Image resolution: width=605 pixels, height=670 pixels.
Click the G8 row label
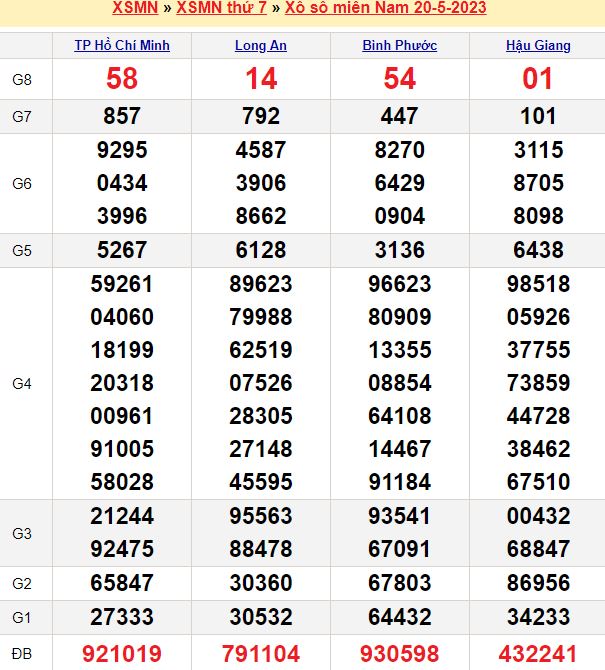click(x=22, y=79)
